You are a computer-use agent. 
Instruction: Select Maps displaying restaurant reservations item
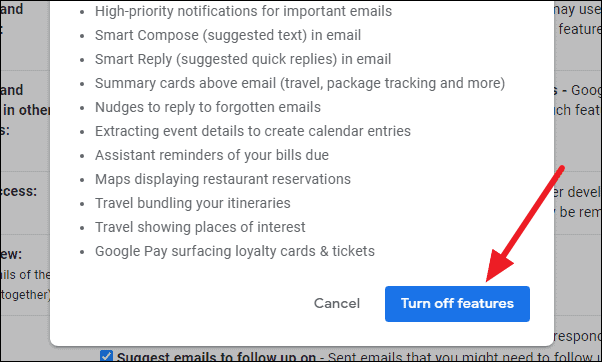coord(223,179)
